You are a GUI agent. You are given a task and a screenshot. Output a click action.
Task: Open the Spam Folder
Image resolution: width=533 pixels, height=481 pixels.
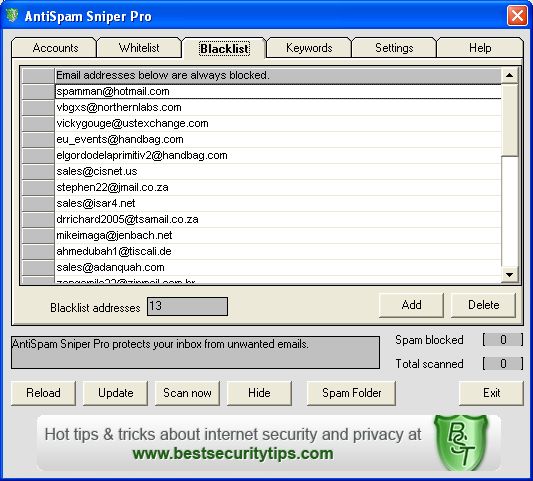351,393
